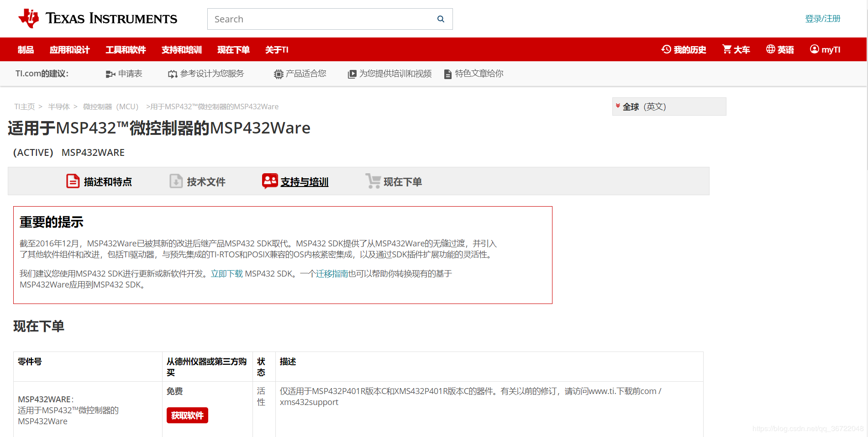
Task: Click the 特色文章给你 article icon
Action: pos(447,74)
